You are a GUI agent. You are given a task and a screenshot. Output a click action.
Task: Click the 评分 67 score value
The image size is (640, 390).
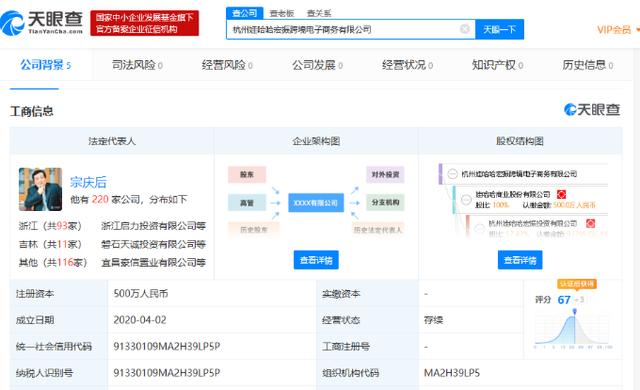pos(564,300)
